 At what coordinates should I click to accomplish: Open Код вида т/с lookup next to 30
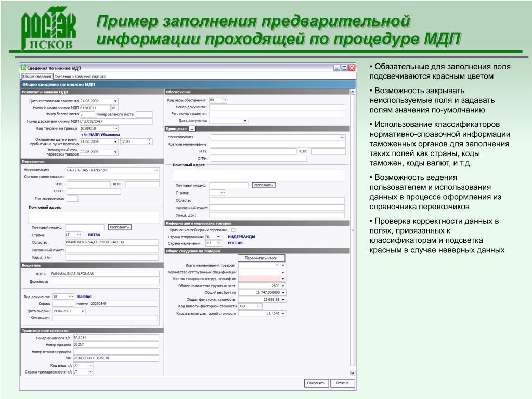tap(90, 365)
